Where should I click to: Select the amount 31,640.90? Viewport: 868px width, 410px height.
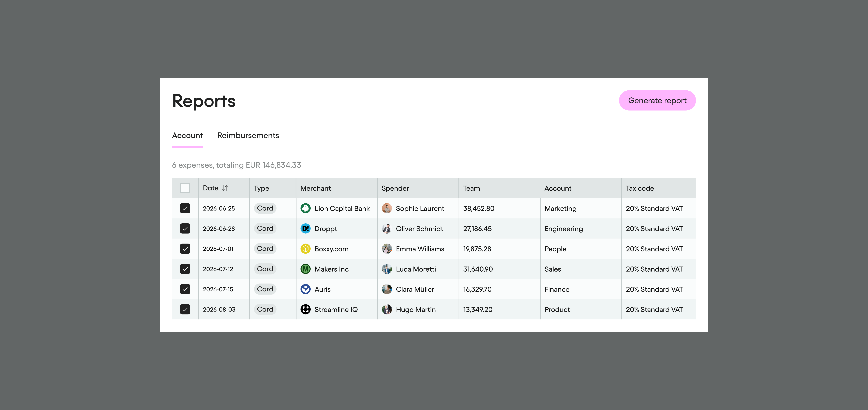(x=478, y=269)
